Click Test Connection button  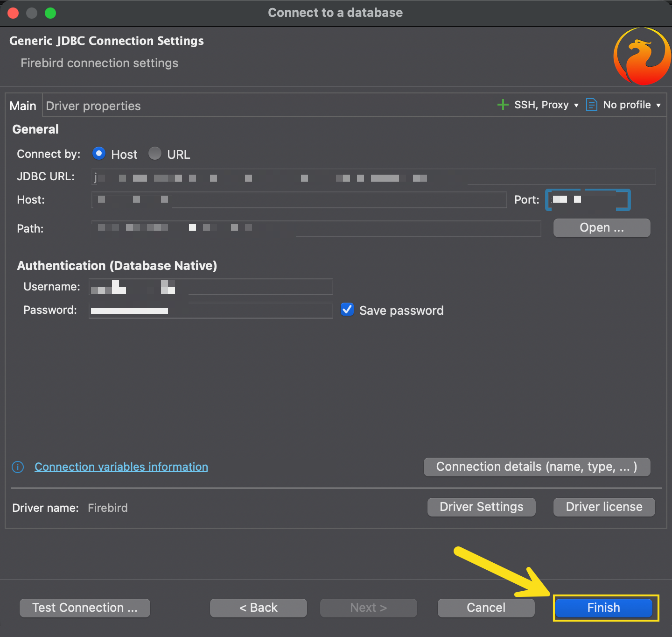coord(85,608)
